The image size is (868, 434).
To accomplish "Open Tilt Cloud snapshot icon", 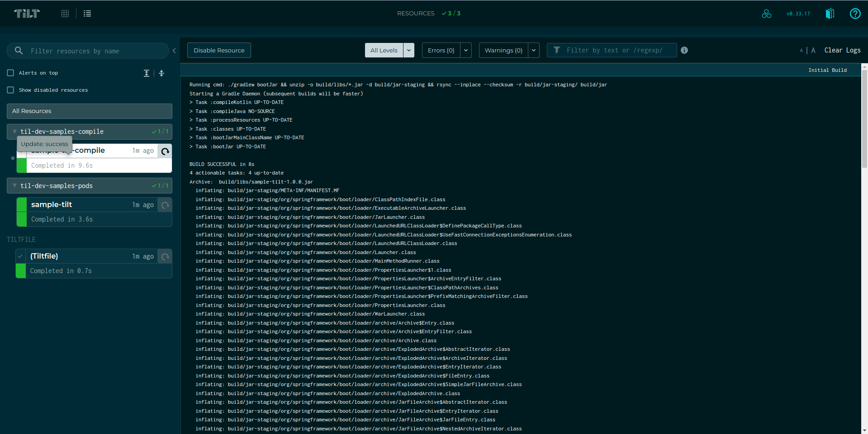I will 766,14.
